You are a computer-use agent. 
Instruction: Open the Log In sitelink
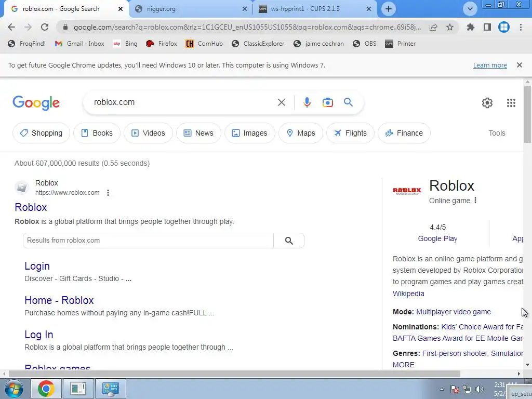[38, 335]
